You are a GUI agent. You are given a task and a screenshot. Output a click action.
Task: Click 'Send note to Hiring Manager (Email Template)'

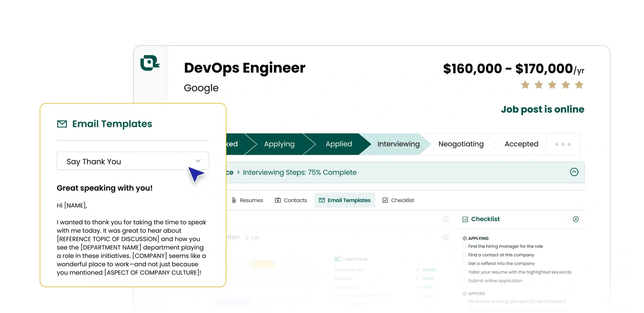(x=517, y=302)
